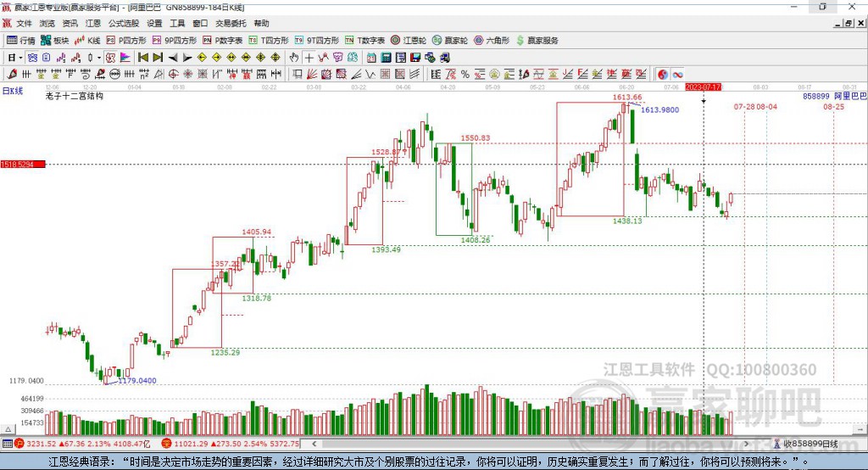Viewport: 868px width, 470px height.
Task: Click the 收858899日线 status entry
Action: pyautogui.click(x=806, y=444)
